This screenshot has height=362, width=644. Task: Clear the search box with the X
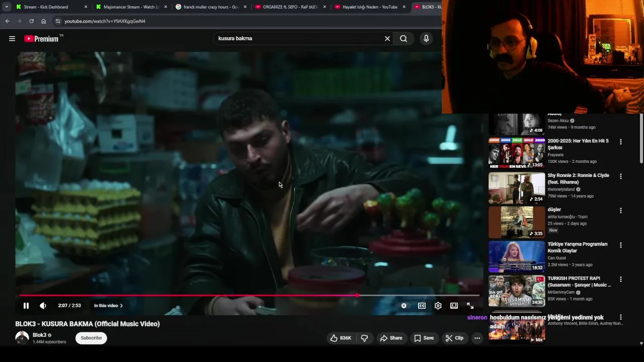387,39
